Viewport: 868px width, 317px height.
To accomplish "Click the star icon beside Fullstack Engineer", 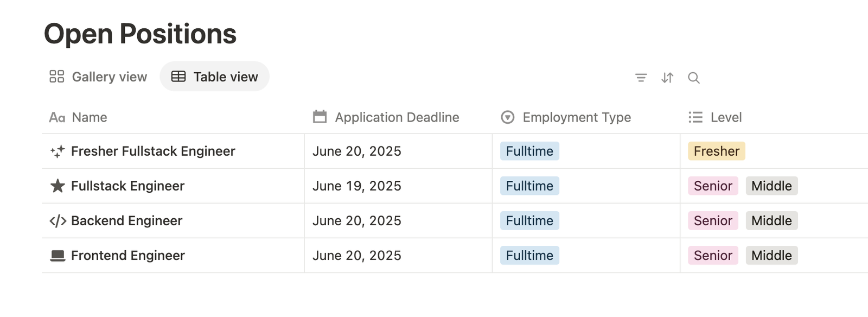I will [x=58, y=186].
